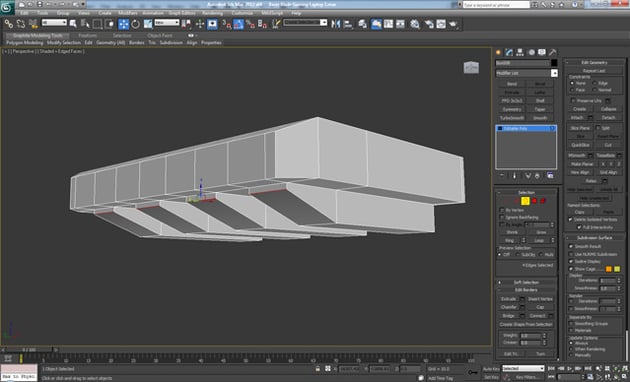Expand the Soft Selection rollout
This screenshot has height=382, width=630.
(x=526, y=282)
